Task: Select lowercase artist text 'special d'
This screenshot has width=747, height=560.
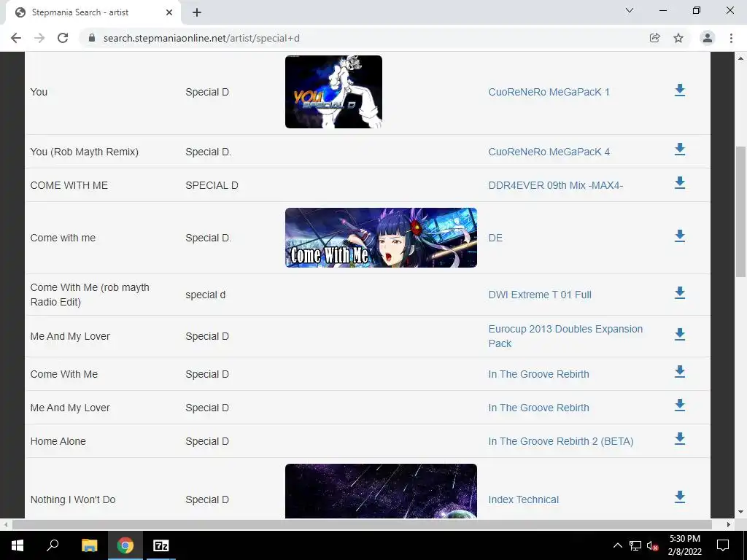Action: [x=205, y=295]
